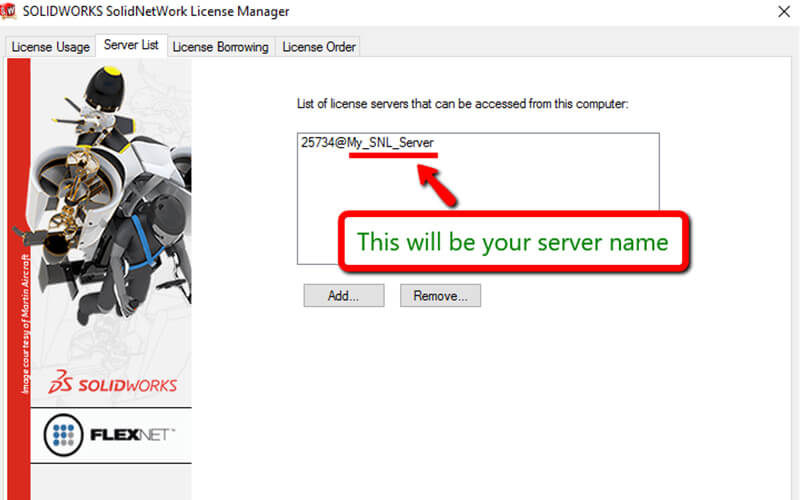The width and height of the screenshot is (800, 500).
Task: Go to the License Order tab
Action: click(318, 47)
